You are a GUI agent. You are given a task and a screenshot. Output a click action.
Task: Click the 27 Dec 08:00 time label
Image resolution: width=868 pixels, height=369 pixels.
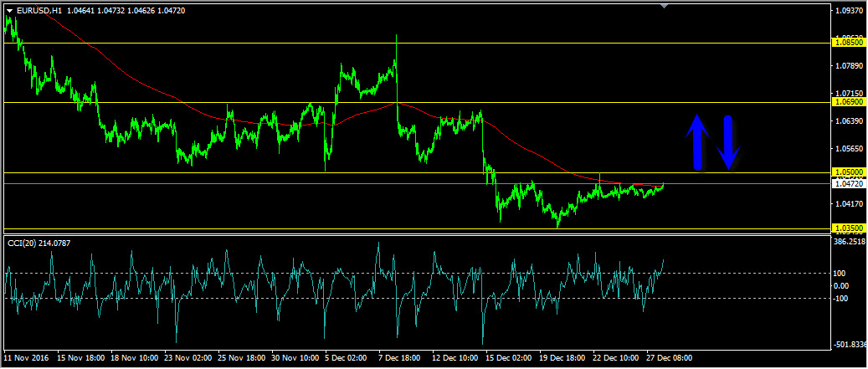[670, 358]
